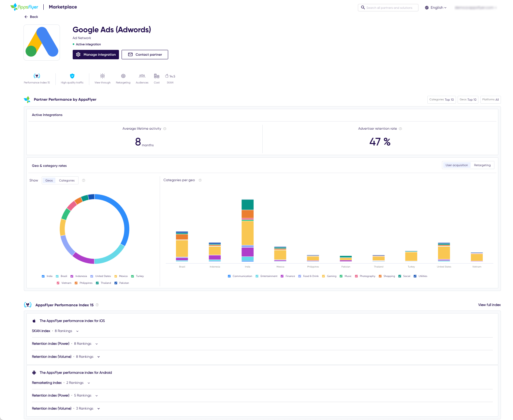Screen dimensions: 513x420
Task: Click the Performance Index 15 badge icon
Action: (37, 76)
